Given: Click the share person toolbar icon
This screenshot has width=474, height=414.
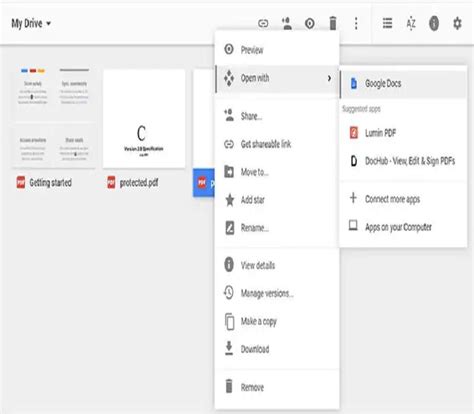Looking at the screenshot, I should (x=286, y=23).
